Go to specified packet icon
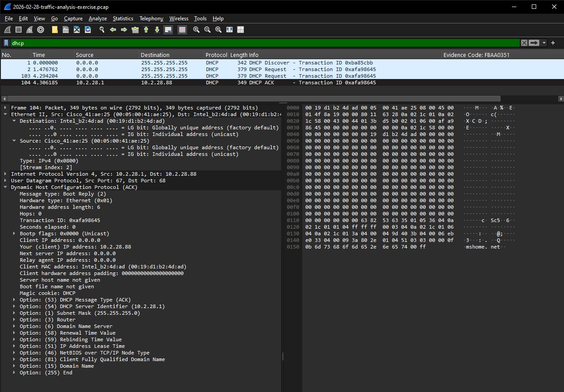Screen dimensions: 564x392 coord(135,30)
